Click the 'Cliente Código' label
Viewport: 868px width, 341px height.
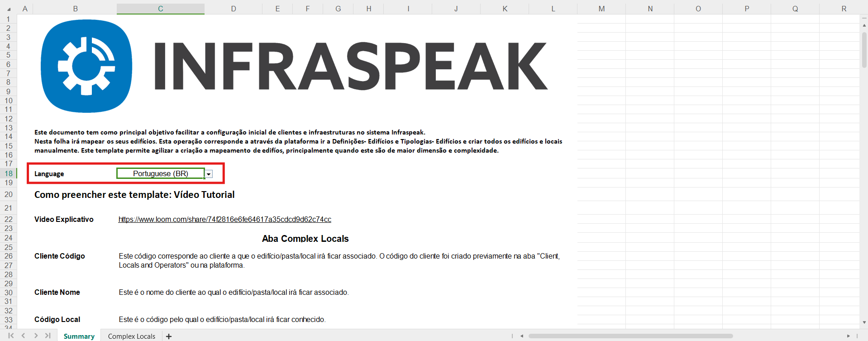[x=60, y=256]
